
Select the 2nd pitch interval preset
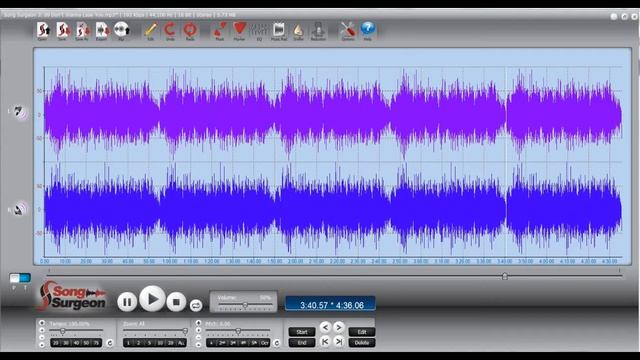tap(222, 343)
